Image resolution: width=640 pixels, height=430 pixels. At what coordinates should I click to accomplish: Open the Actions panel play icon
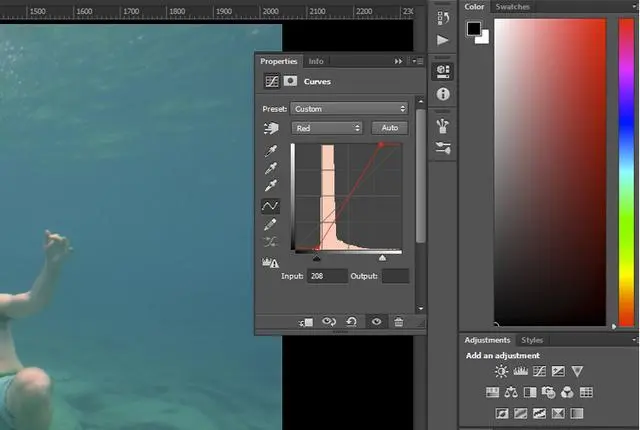(443, 40)
